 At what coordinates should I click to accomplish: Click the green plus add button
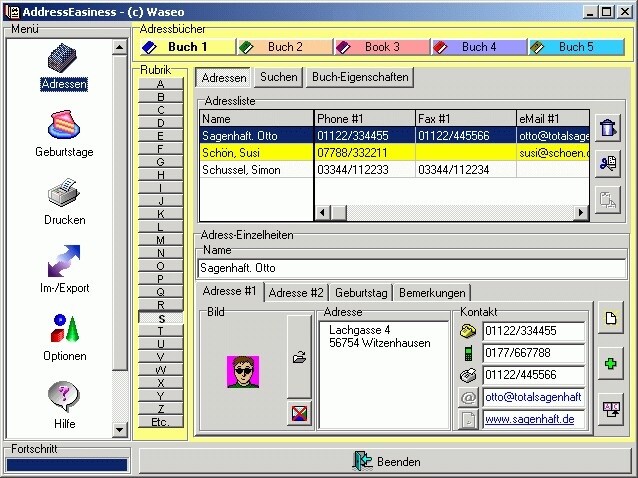click(x=610, y=362)
